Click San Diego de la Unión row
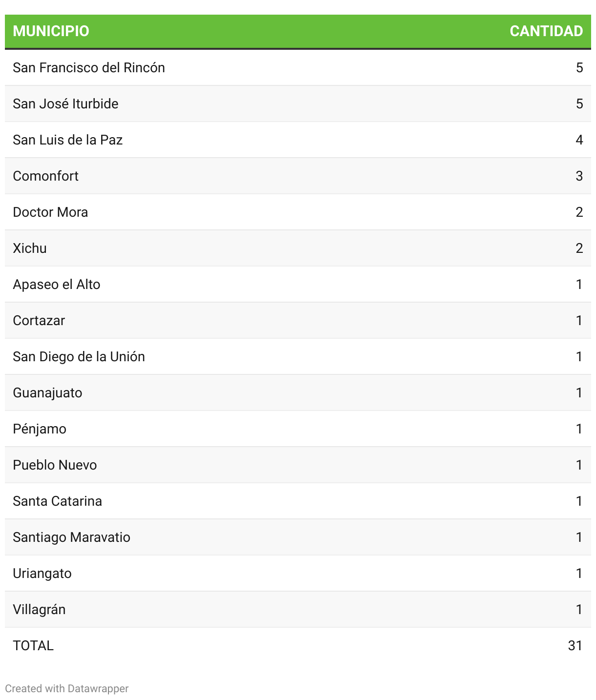Screen dimensions: 596x700 coord(79,357)
